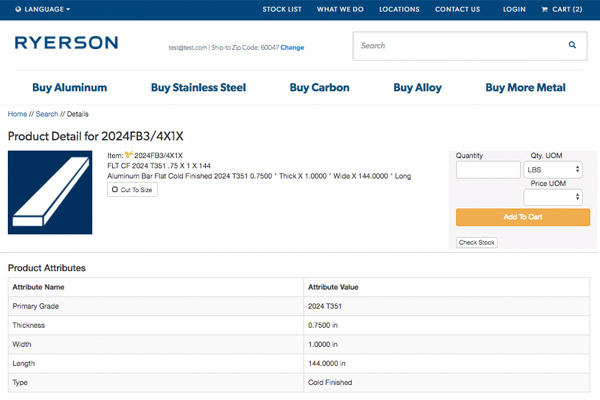
Task: Click the Aluminum Bar Flat long description
Action: (x=259, y=176)
